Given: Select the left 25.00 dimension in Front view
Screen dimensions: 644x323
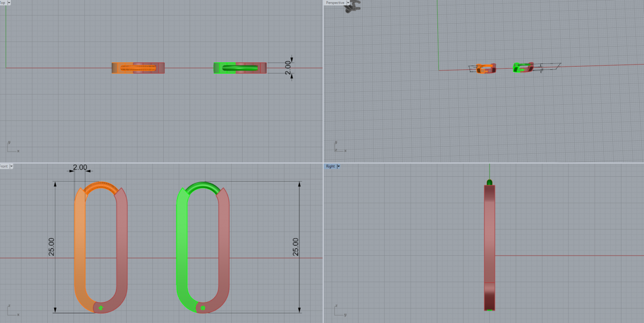Looking at the screenshot, I should coord(52,246).
